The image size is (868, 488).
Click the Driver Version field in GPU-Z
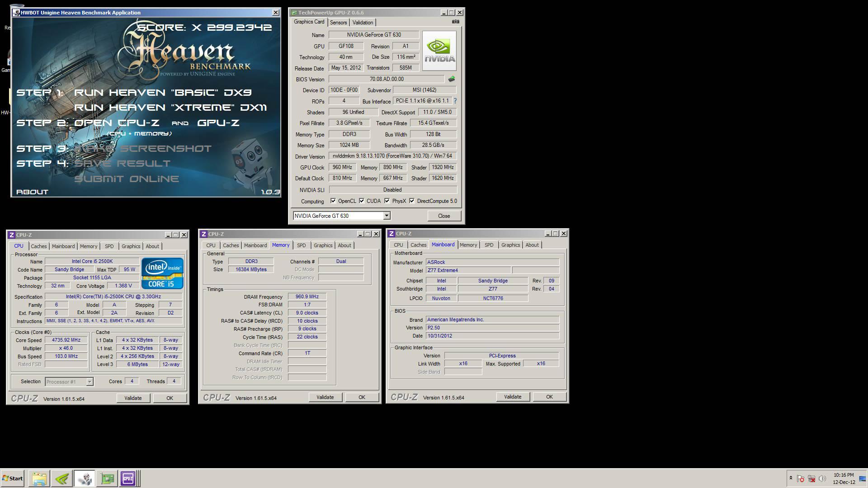(x=392, y=156)
